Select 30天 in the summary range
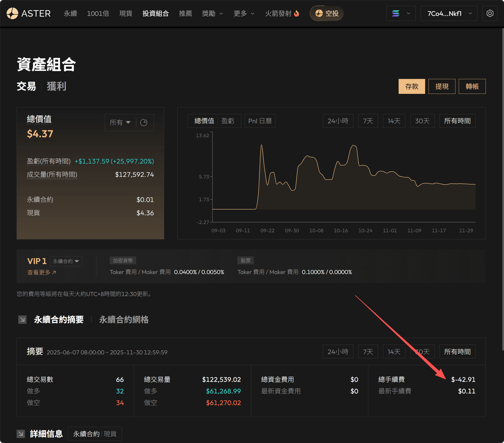The image size is (504, 443). point(422,352)
